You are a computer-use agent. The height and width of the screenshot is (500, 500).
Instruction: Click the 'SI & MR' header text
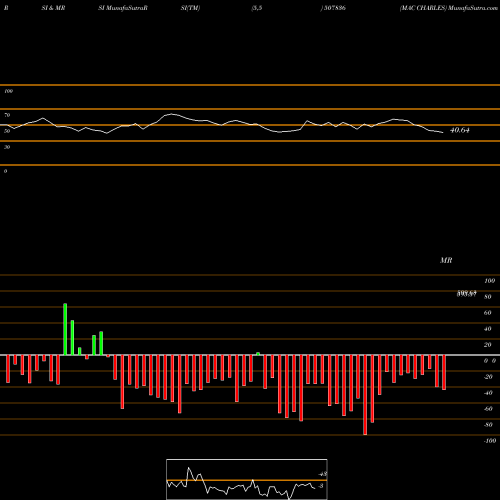click(x=53, y=8)
